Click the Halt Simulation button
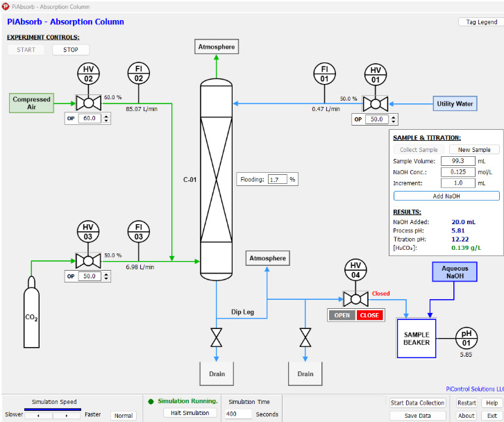Screen dimensions: 504x422 pyautogui.click(x=190, y=413)
